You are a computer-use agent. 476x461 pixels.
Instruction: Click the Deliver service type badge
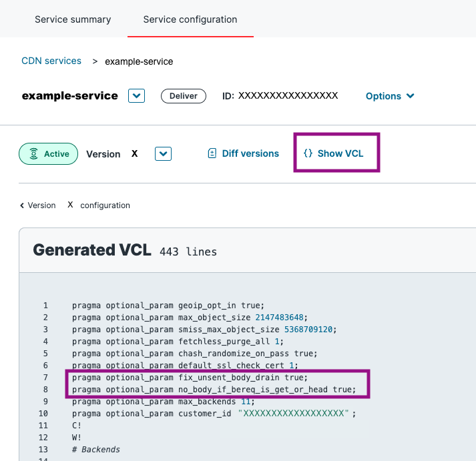[183, 96]
